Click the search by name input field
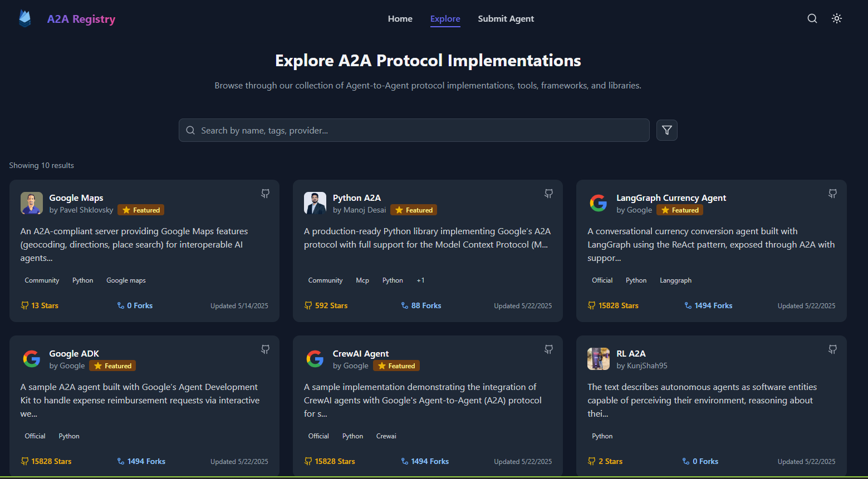 (414, 130)
